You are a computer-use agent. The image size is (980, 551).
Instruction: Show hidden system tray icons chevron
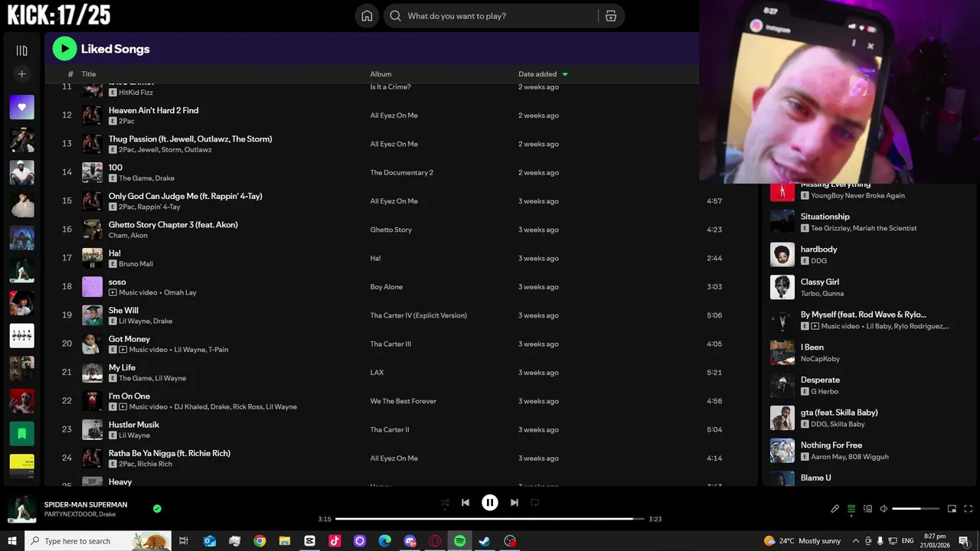856,541
